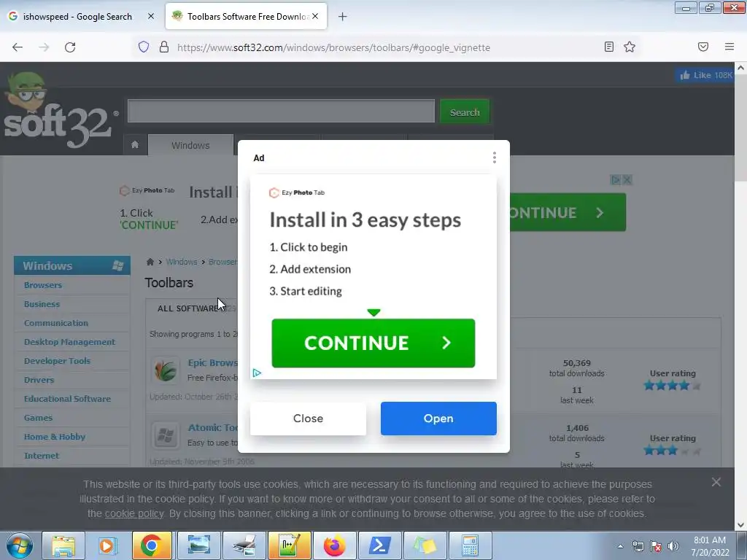This screenshot has width=747, height=560.
Task: Open PowerShell from the taskbar
Action: (x=379, y=545)
